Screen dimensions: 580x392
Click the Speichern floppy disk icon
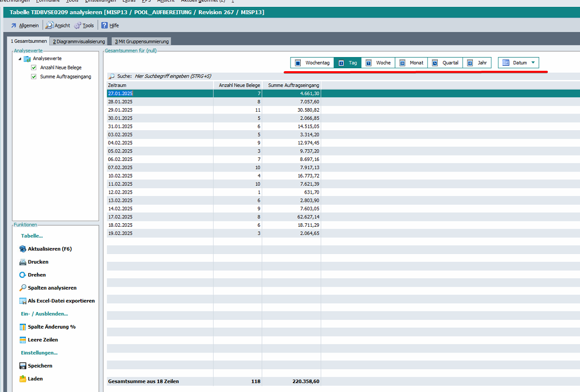click(23, 366)
